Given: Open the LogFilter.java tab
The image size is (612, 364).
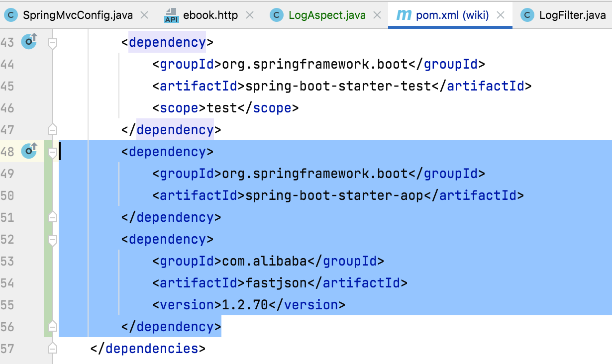Looking at the screenshot, I should [572, 15].
